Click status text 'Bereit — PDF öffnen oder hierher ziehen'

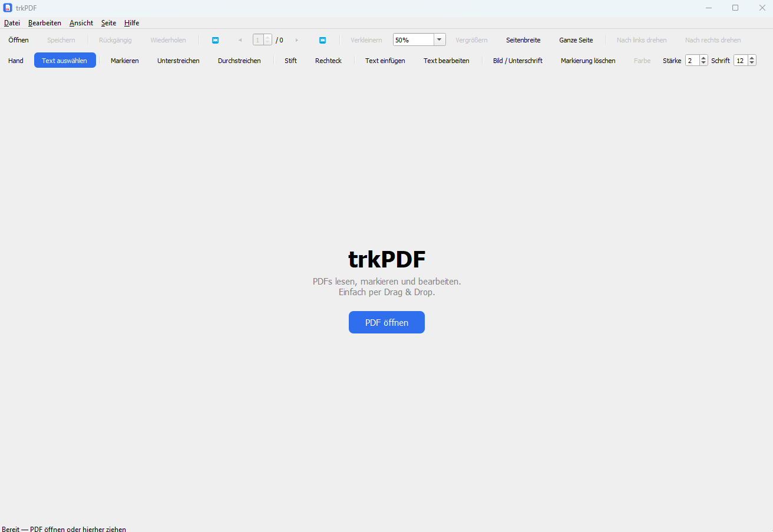64,529
